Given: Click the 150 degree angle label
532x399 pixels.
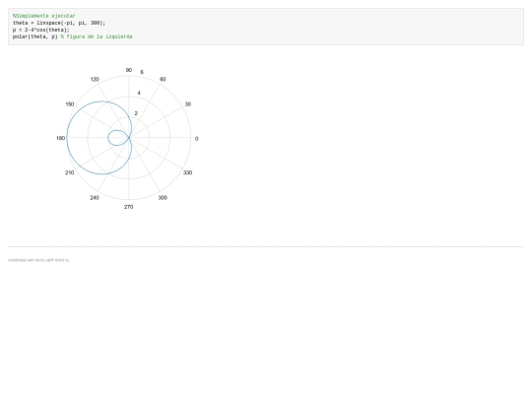Looking at the screenshot, I should (x=70, y=104).
